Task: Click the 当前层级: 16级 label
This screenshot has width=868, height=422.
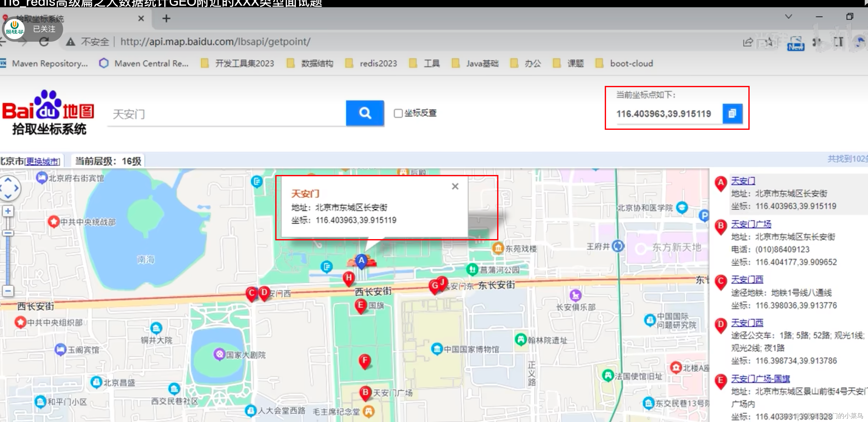Action: tap(108, 161)
